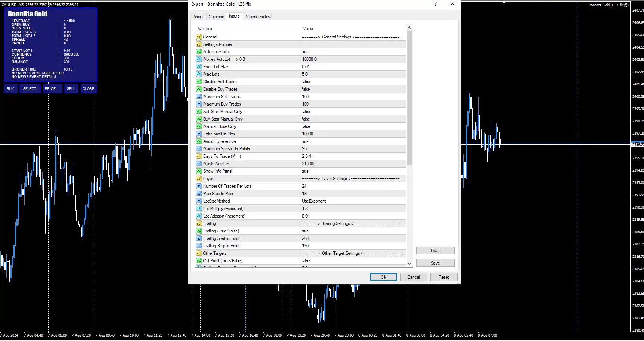The width and height of the screenshot is (644, 341).
Task: Switch to the Common tab
Action: click(217, 17)
